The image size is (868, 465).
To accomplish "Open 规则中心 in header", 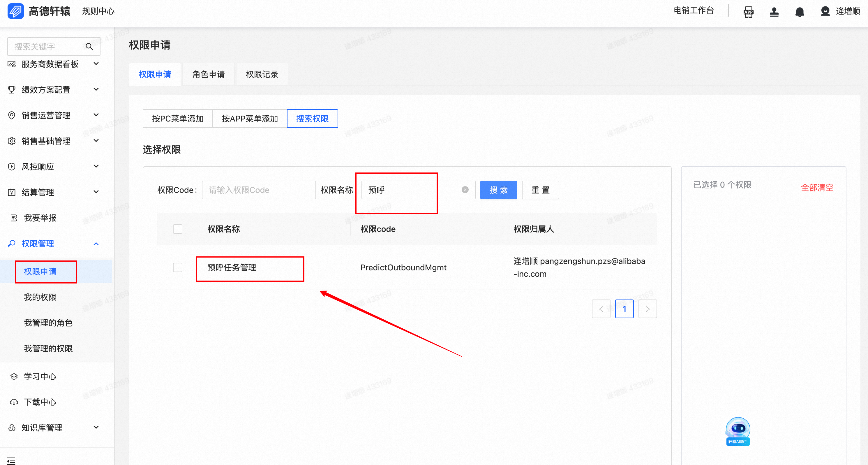I will click(98, 11).
